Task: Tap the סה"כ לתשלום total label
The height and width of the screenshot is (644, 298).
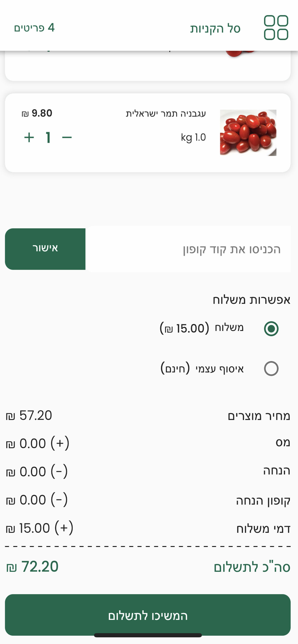Action: [x=252, y=567]
